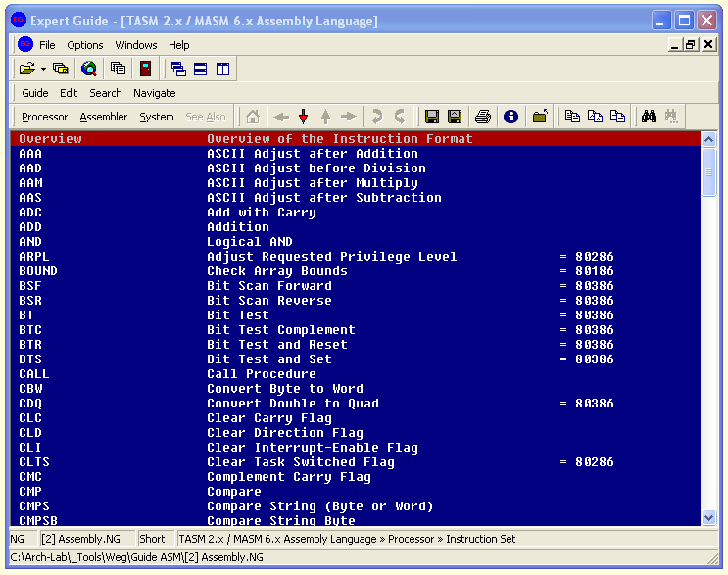Select the highlighted Overview entry
Viewport: 728px width, 575px height.
point(355,138)
